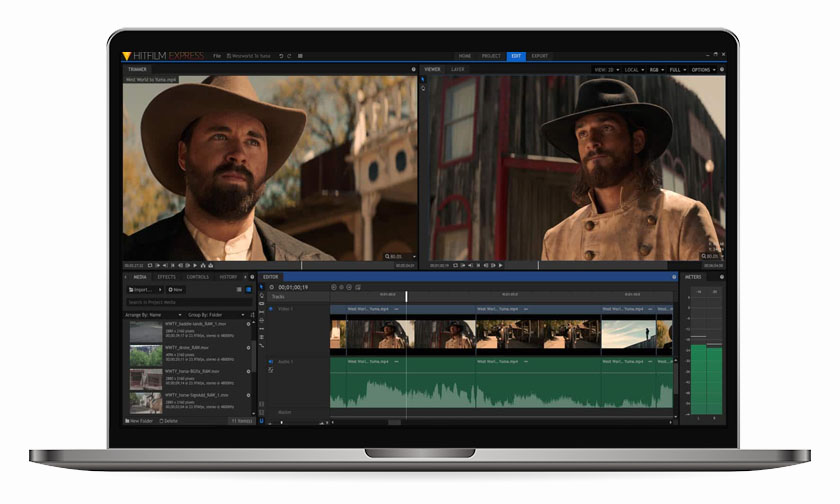Click the Trimmer scrub bar

tap(304, 265)
